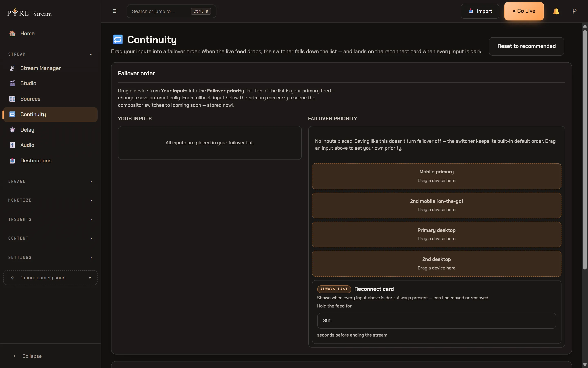This screenshot has width=588, height=368.
Task: Click the Ctrl K shortcut hint
Action: (201, 11)
